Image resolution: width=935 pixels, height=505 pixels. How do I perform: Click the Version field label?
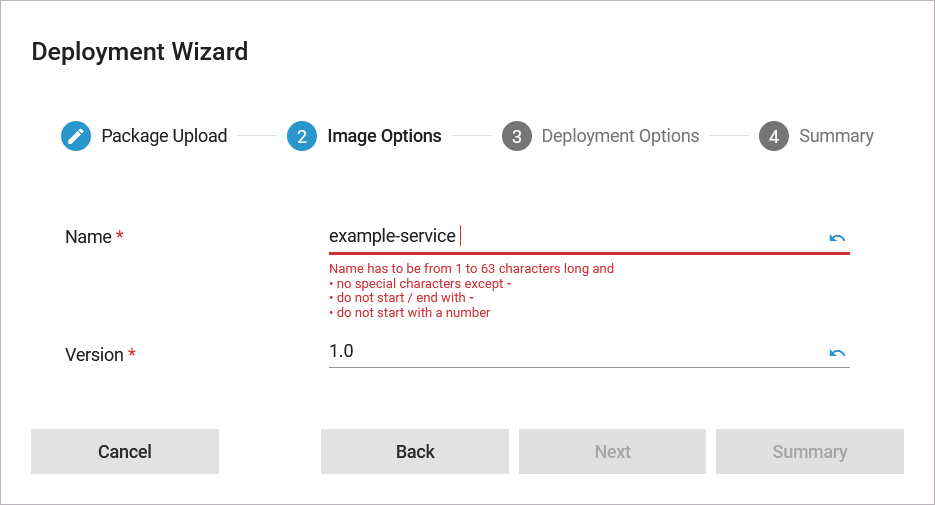pyautogui.click(x=94, y=355)
